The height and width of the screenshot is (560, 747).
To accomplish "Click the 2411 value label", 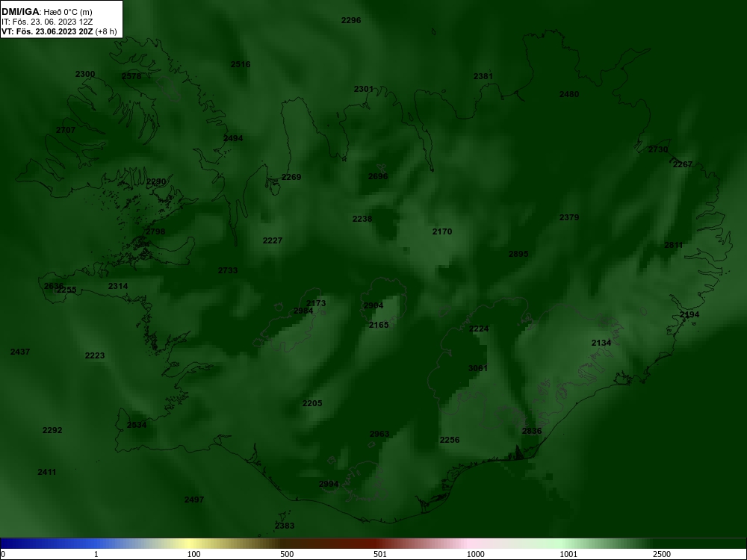I will [x=46, y=473].
